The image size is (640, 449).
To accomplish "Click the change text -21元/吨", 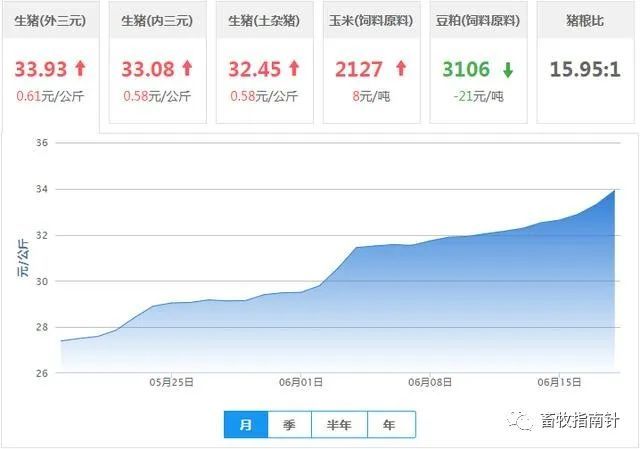I will (x=478, y=96).
